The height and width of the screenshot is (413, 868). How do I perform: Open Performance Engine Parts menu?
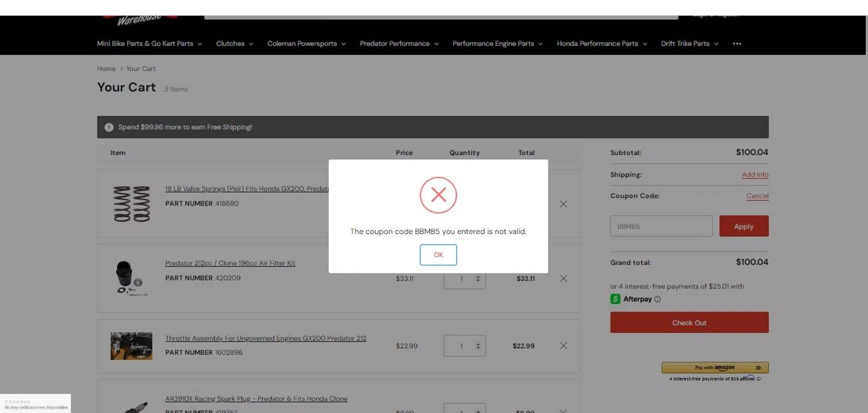pyautogui.click(x=493, y=43)
